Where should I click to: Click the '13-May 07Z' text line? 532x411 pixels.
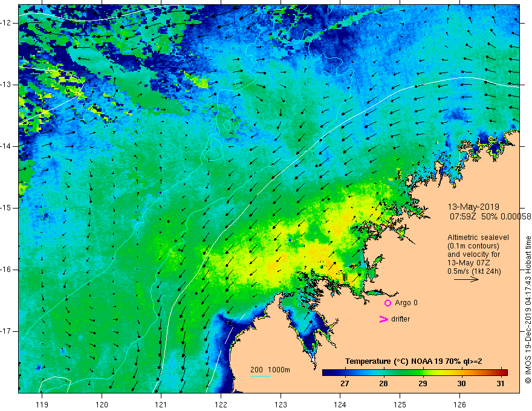point(469,263)
